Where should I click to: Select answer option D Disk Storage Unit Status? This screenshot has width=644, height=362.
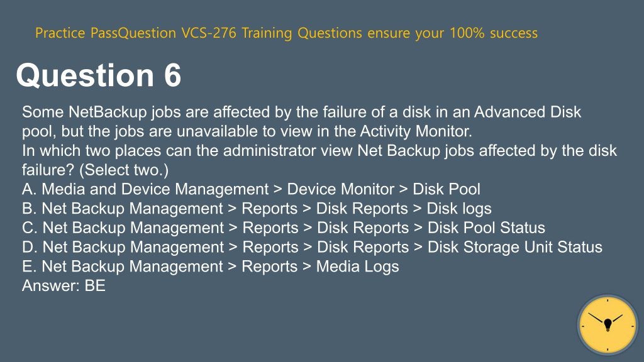[312, 247]
